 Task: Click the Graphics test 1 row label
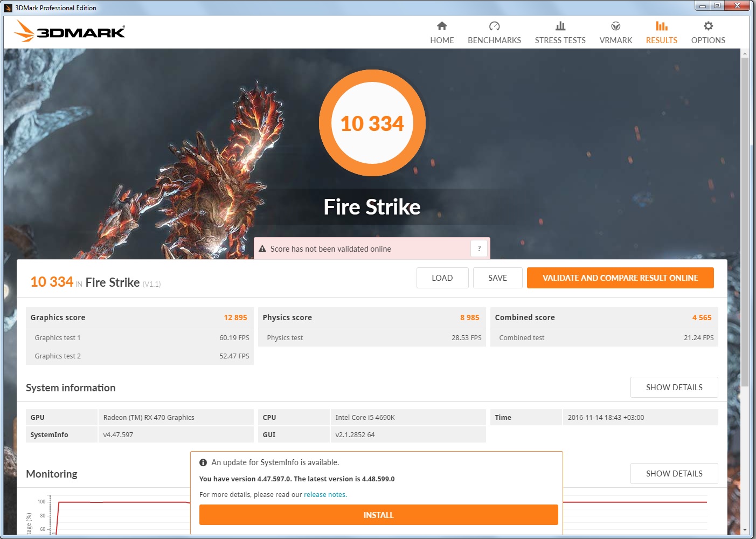[x=58, y=338]
